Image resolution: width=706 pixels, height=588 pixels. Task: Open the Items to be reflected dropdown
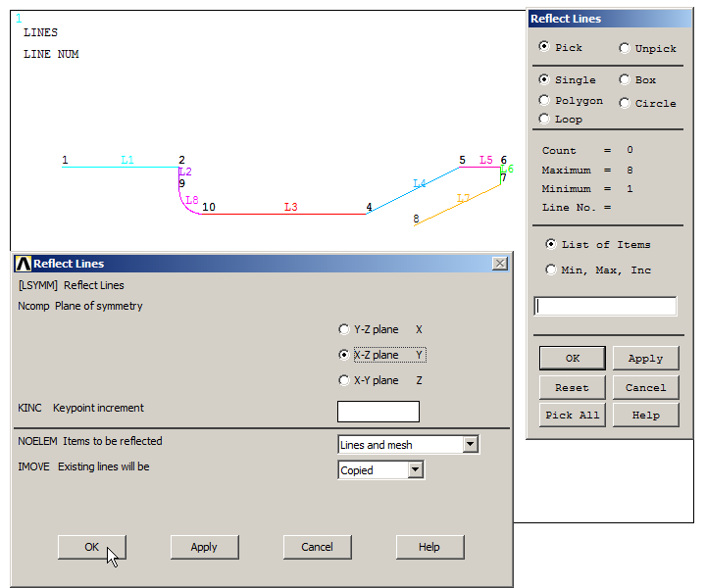[471, 445]
